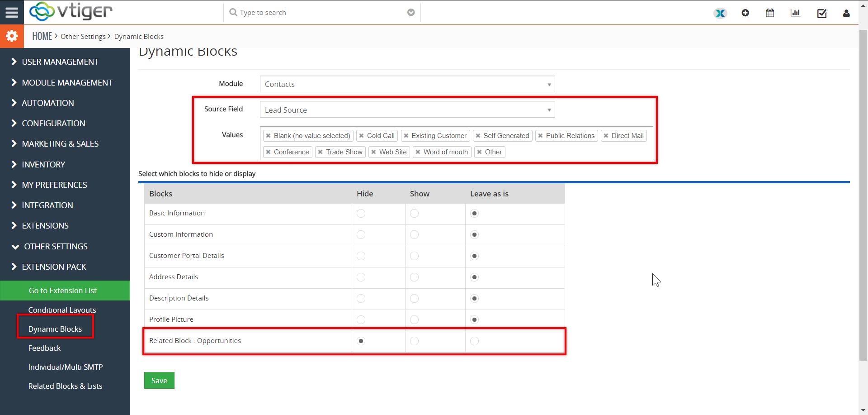
Task: Click Go to Extension List button
Action: pyautogui.click(x=65, y=291)
